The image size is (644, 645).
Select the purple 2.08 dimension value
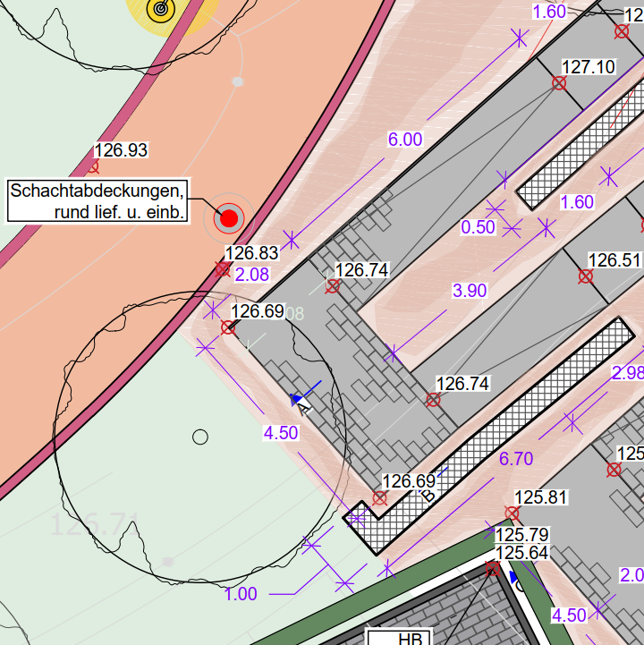(251, 275)
